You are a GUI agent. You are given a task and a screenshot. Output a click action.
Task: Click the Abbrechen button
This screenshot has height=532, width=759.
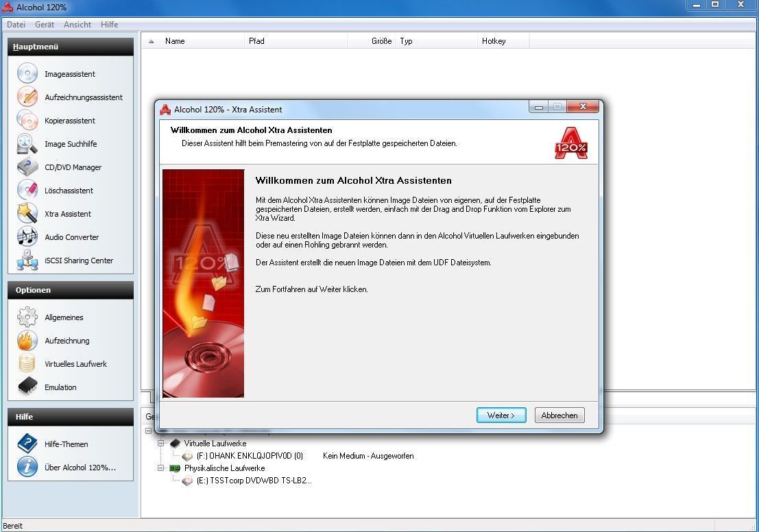pyautogui.click(x=559, y=415)
